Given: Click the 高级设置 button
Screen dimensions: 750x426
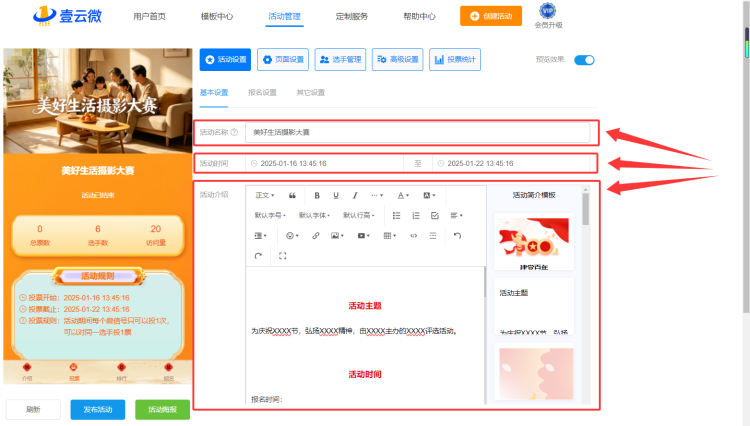Looking at the screenshot, I should click(397, 60).
